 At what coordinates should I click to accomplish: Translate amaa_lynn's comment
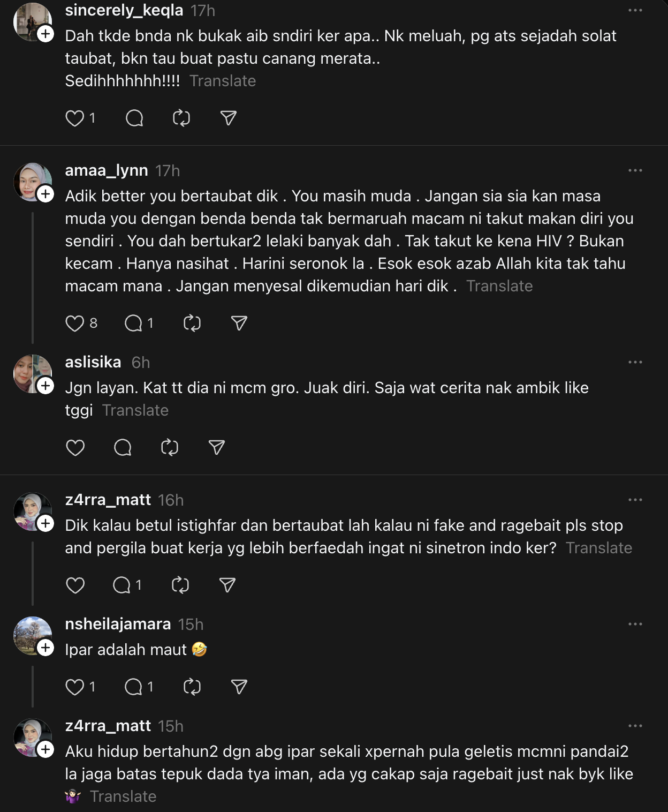[499, 286]
